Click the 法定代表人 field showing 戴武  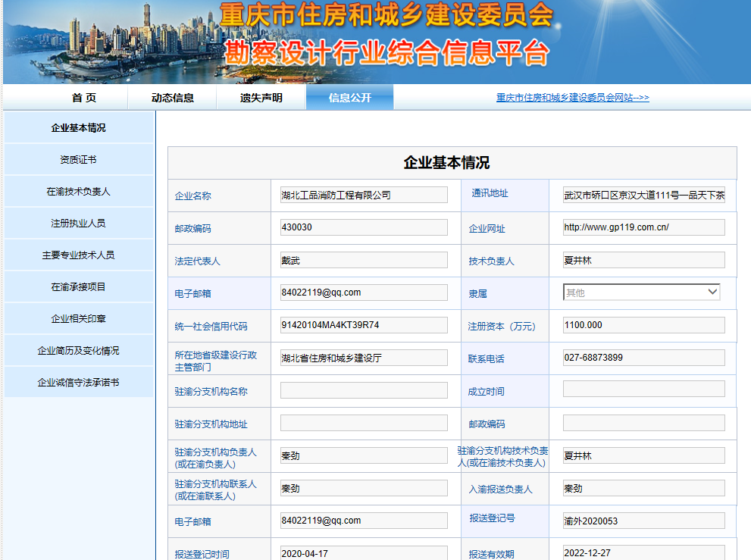364,260
